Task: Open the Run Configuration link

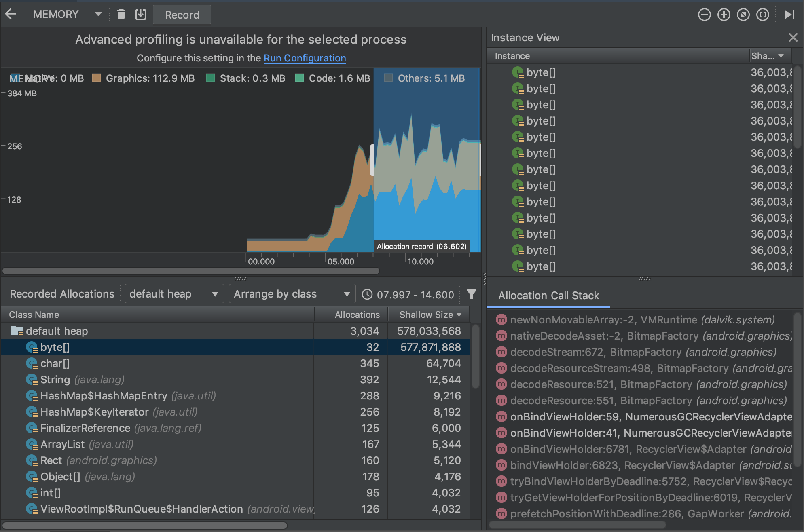Action: [305, 58]
